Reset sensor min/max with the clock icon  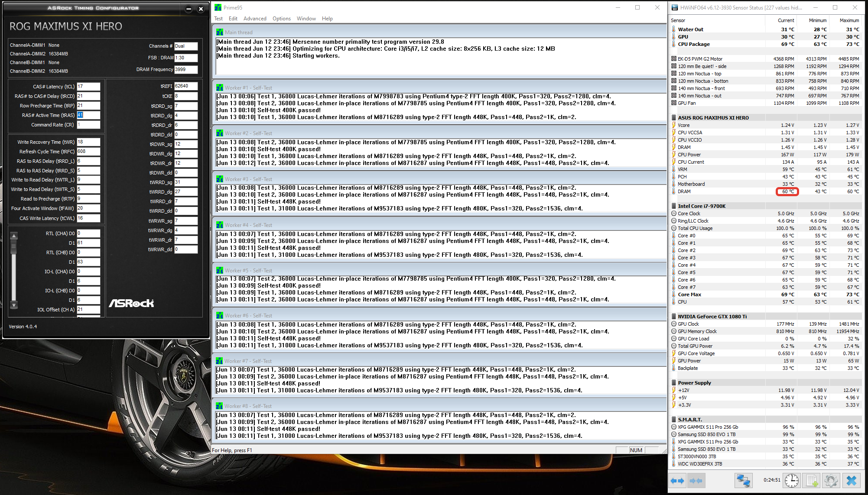[792, 481]
